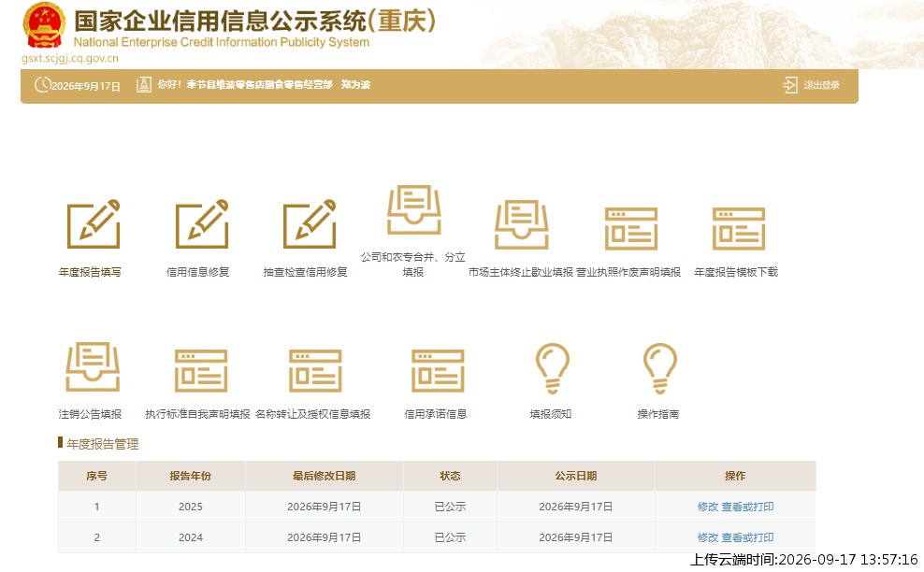Click the user name 郑为波
This screenshot has height=572, width=924.
click(x=355, y=85)
